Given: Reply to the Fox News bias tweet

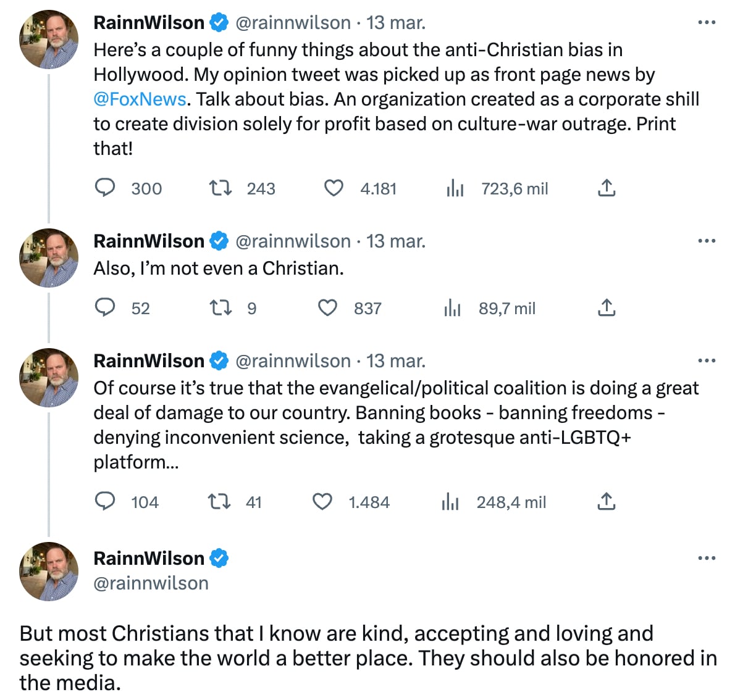Looking at the screenshot, I should click(x=105, y=188).
